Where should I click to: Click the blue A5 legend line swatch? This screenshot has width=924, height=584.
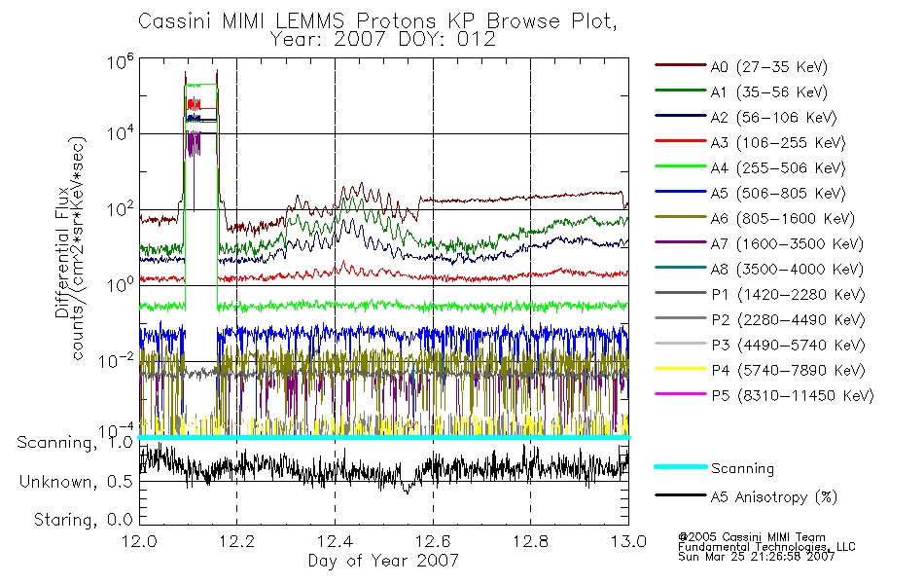680,192
